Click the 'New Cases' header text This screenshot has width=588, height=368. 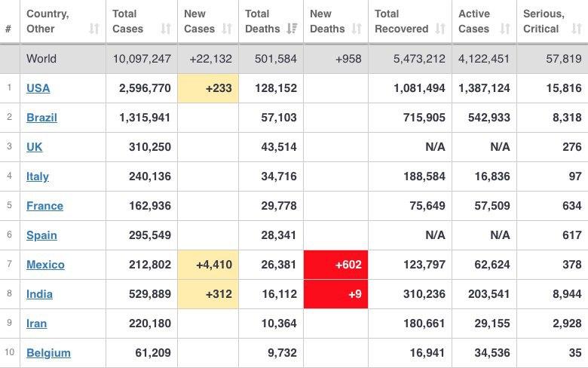[x=200, y=21]
